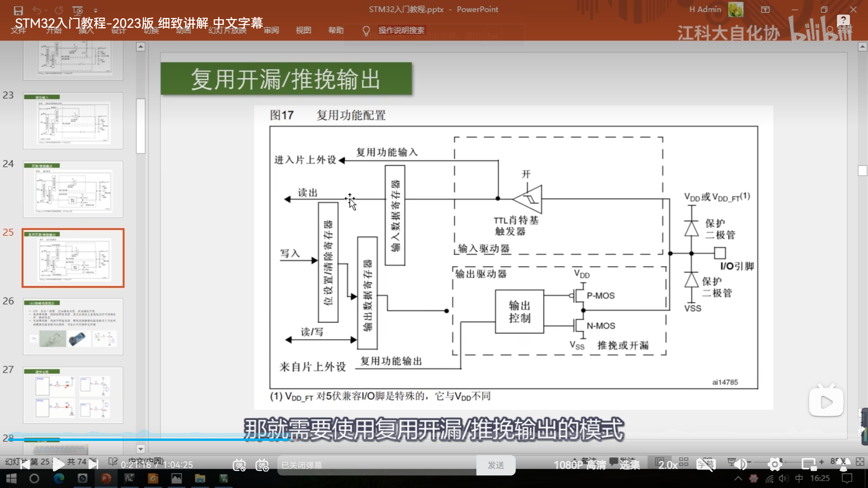Image resolution: width=868 pixels, height=488 pixels.
Task: Open the 选集 episode list
Action: coord(630,465)
